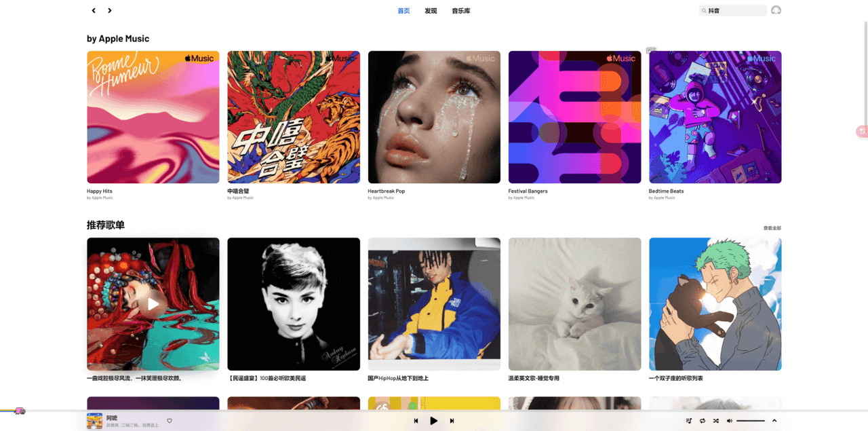
Task: Switch to the 音乐库 tab
Action: pos(461,11)
